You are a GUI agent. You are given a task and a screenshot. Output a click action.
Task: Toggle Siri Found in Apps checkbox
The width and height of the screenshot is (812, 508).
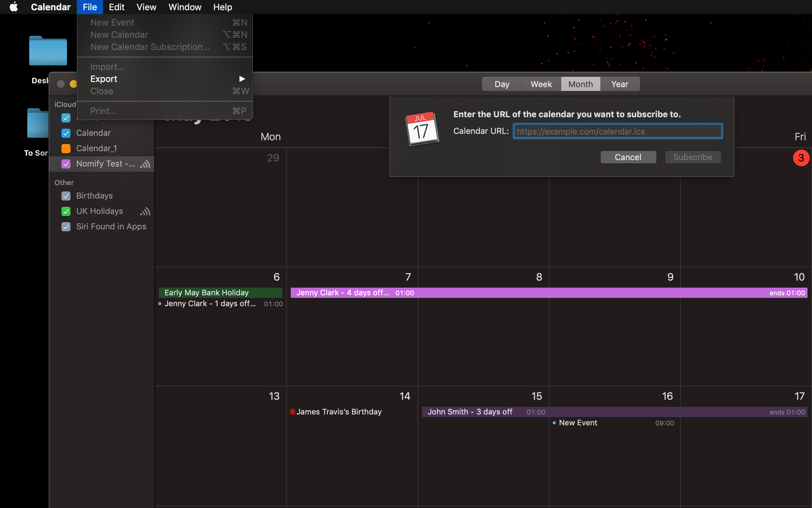[x=66, y=227]
